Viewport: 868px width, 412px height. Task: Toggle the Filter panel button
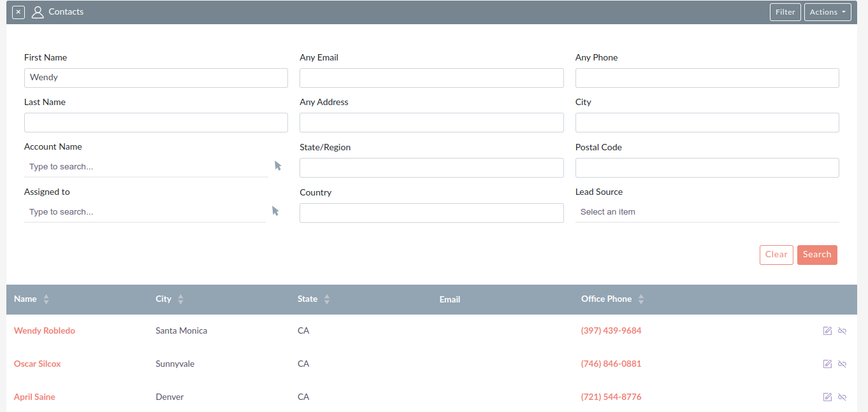[x=785, y=12]
